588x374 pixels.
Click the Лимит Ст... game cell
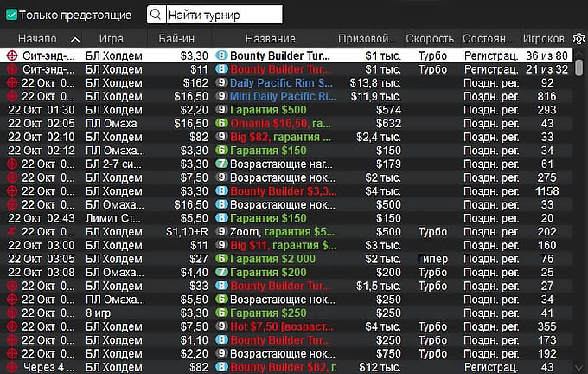pos(113,218)
